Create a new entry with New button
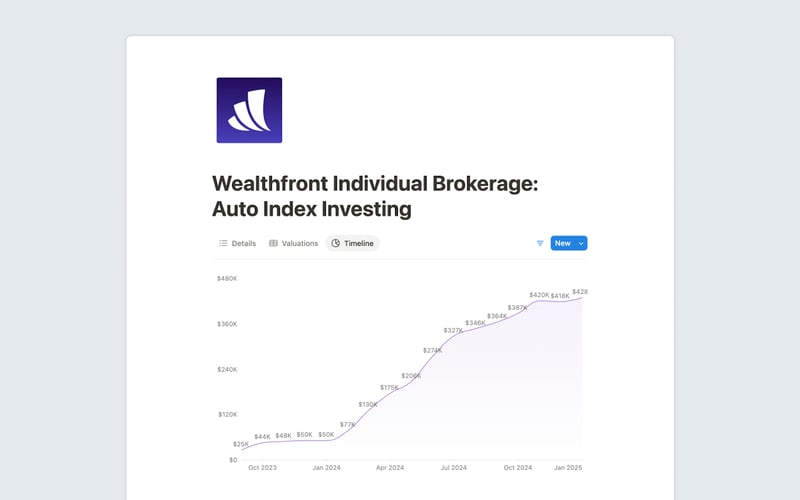The height and width of the screenshot is (500, 800). [x=562, y=243]
